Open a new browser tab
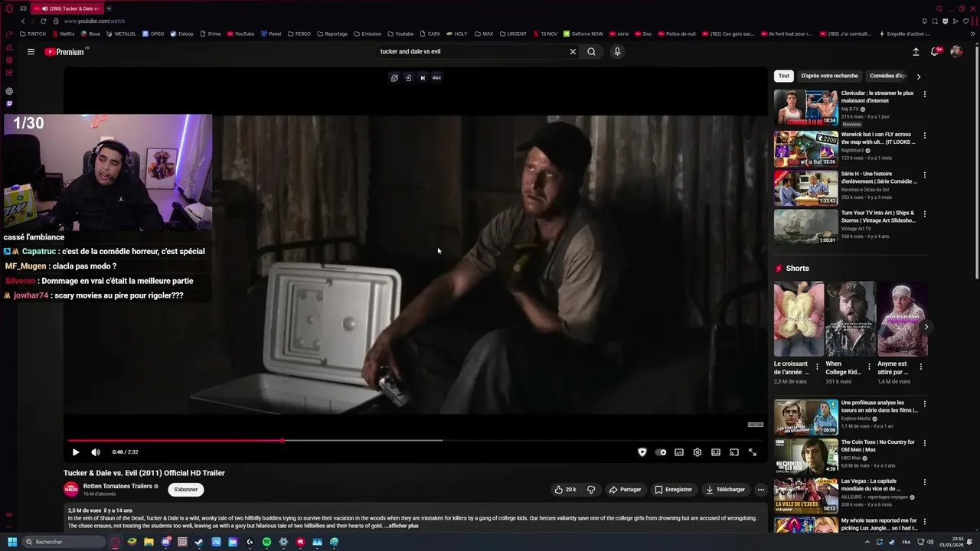 click(x=109, y=8)
